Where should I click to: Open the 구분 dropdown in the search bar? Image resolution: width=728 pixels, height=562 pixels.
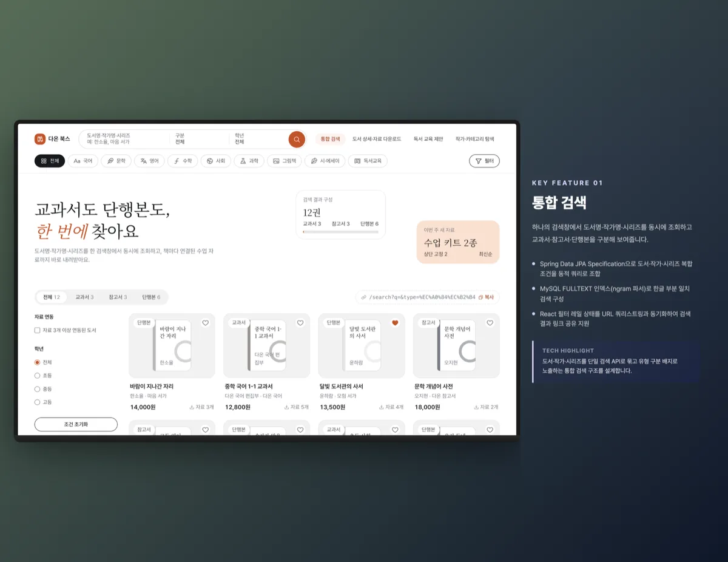199,139
